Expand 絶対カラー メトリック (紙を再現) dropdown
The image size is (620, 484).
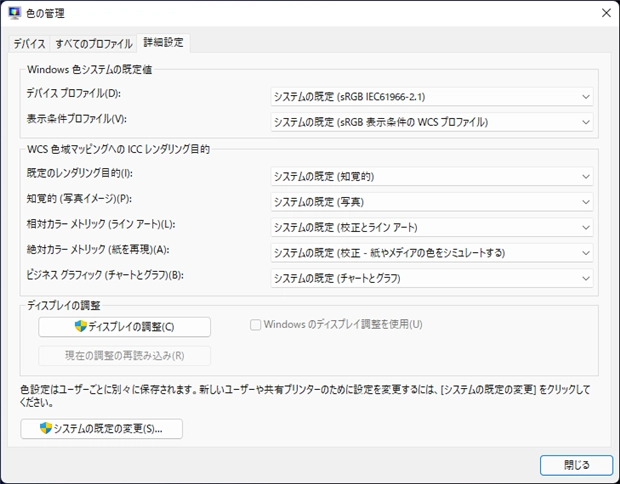click(432, 253)
